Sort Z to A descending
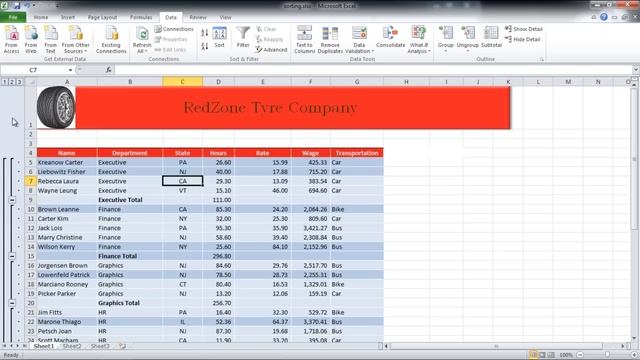Image resolution: width=640 pixels, height=360 pixels. pos(204,46)
